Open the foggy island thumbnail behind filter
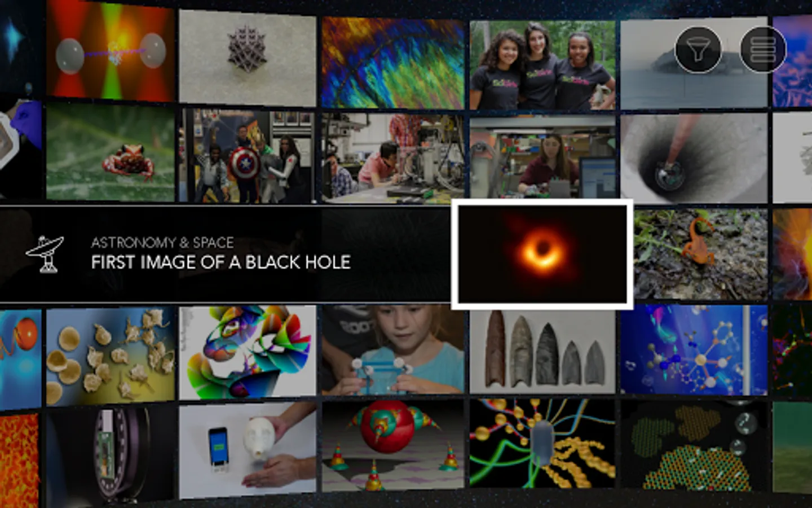812x508 pixels. point(694,63)
